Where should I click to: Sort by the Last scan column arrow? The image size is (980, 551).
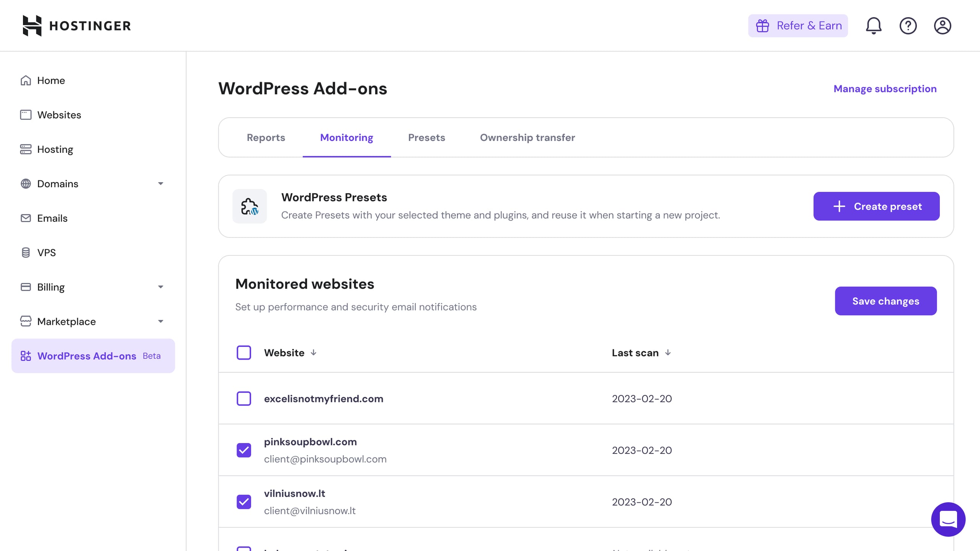pyautogui.click(x=668, y=353)
